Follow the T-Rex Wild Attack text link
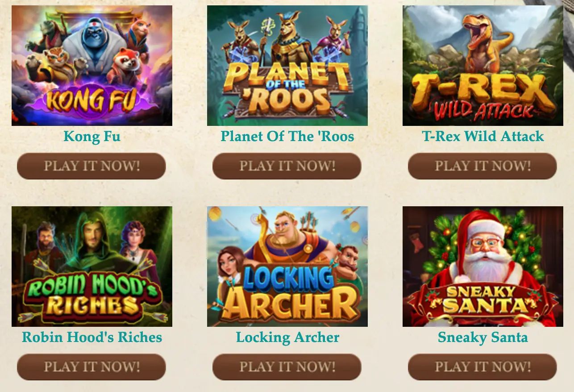Viewport: 574px width, 392px height. click(x=483, y=136)
